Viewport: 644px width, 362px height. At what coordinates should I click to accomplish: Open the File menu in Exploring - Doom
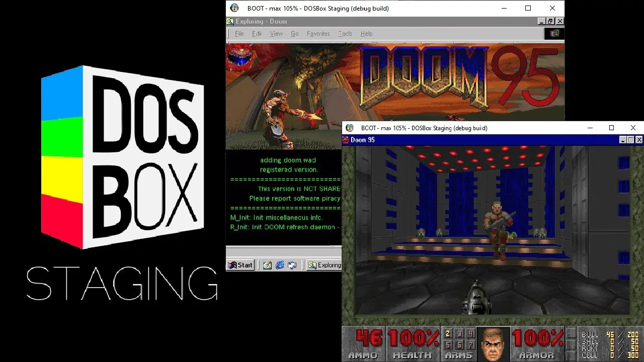point(239,34)
